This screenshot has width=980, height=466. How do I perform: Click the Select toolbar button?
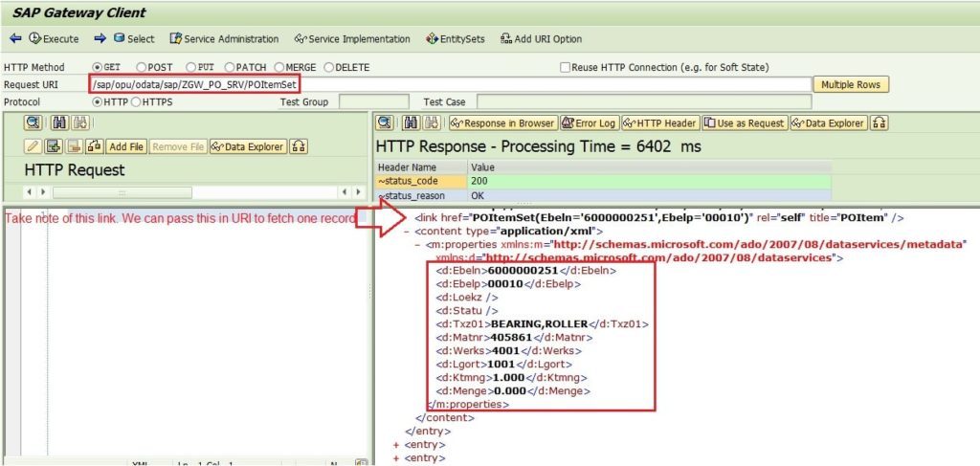[134, 38]
